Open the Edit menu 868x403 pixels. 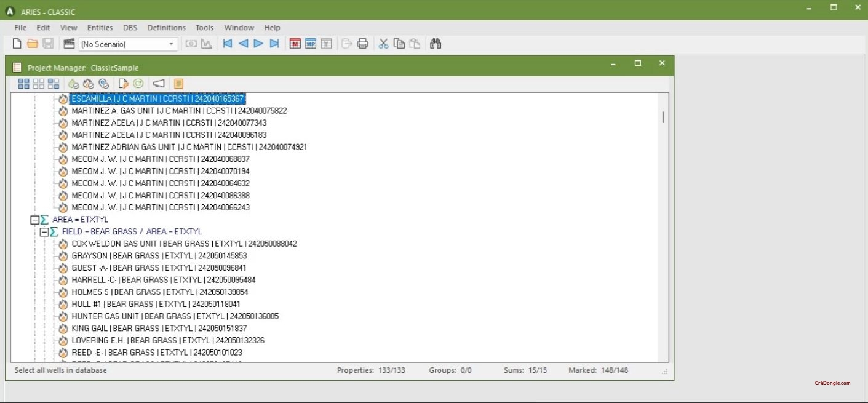pos(43,28)
